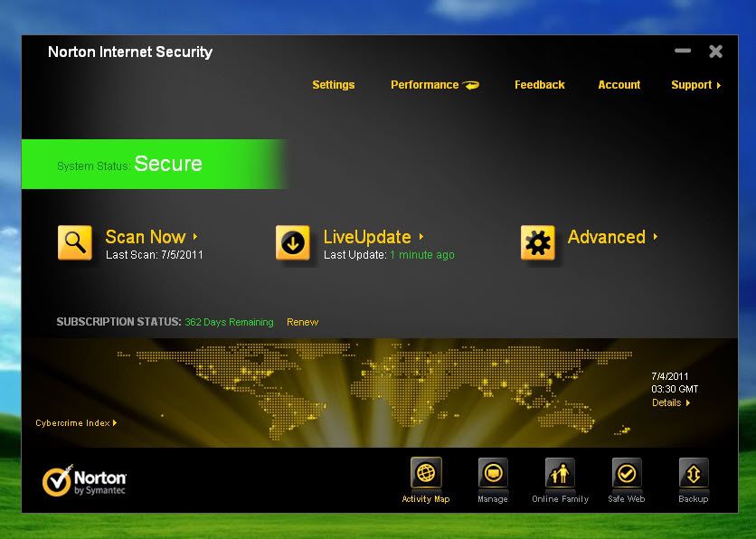Click the SUBSCRIPTION STATUS label
The image size is (756, 539).
[x=119, y=322]
